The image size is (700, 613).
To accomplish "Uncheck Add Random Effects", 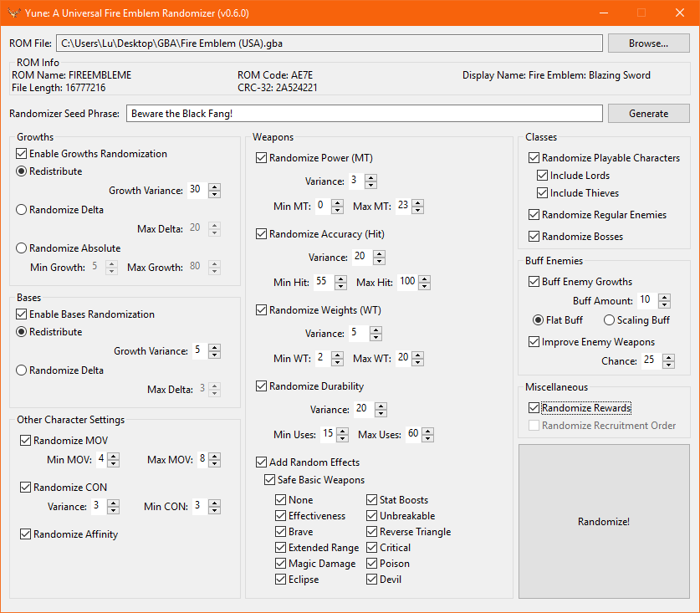I will coord(261,462).
